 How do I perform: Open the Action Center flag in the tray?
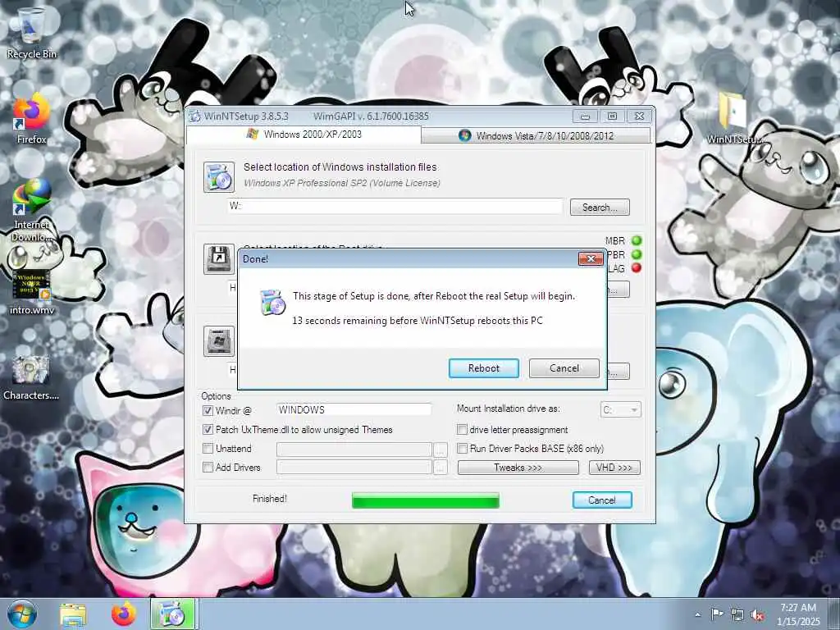click(716, 614)
